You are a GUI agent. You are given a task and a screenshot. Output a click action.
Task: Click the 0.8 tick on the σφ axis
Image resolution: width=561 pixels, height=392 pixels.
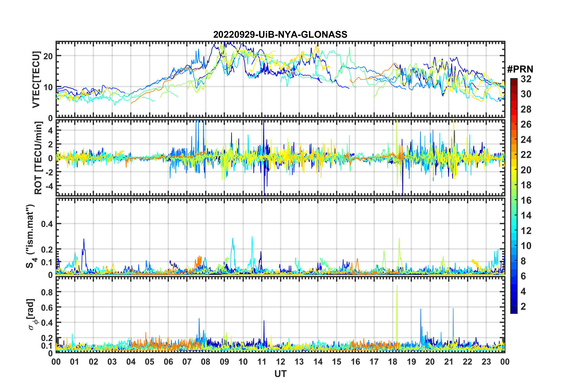[47, 292]
